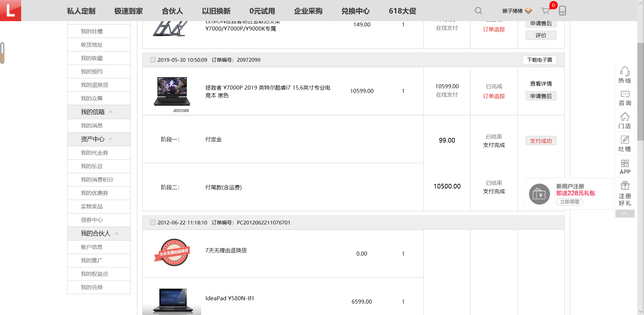The height and width of the screenshot is (315, 644).
Task: Collapse the 我的合伙人 sidebar section
Action: 116,233
